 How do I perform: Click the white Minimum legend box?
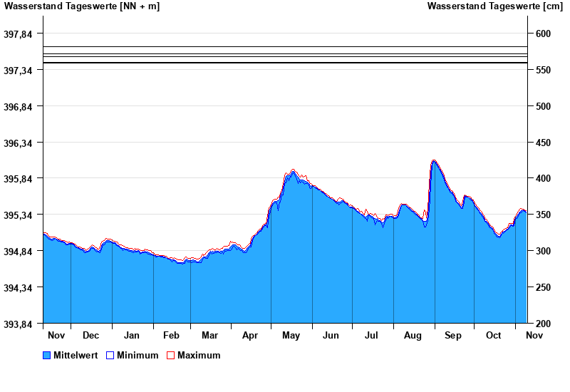coord(110,356)
